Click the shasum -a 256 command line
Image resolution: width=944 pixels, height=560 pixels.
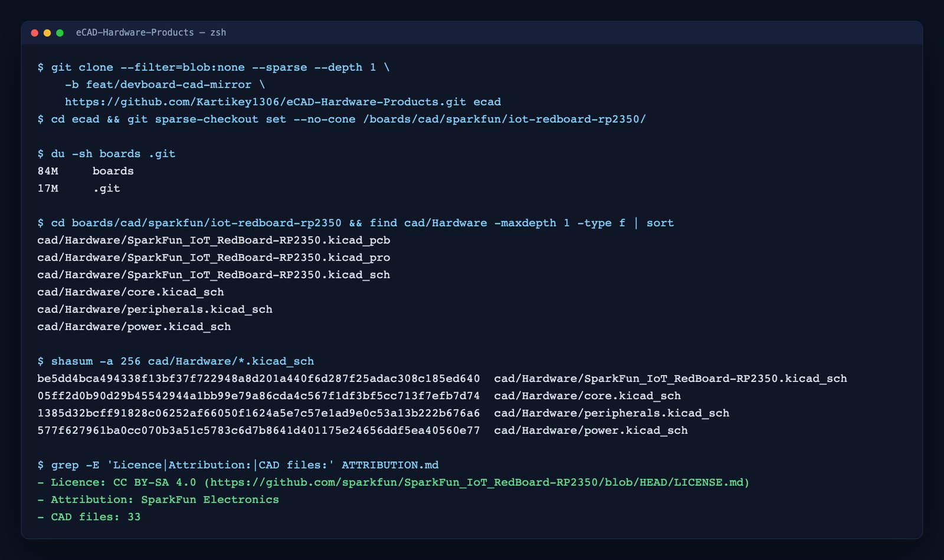pos(176,361)
